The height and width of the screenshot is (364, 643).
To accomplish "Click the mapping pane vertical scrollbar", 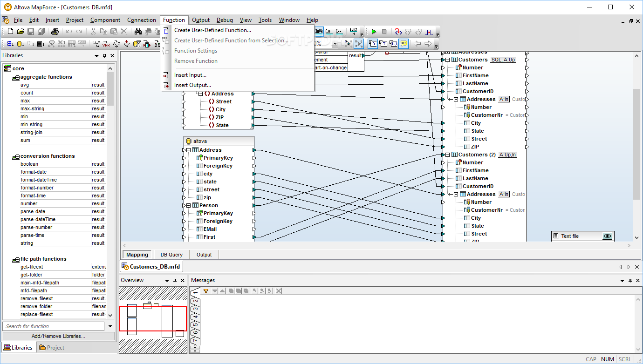I will tap(637, 144).
